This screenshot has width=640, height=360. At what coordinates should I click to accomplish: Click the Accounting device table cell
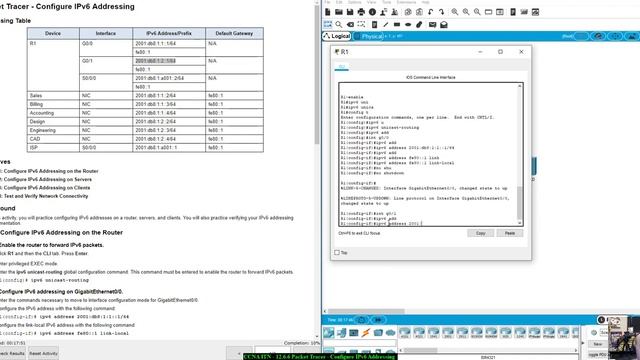click(x=53, y=113)
